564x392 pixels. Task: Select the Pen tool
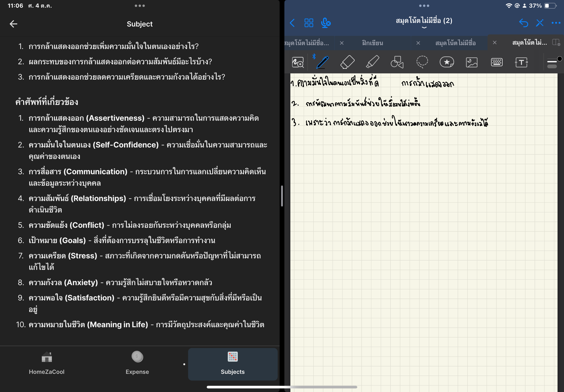[x=323, y=62]
